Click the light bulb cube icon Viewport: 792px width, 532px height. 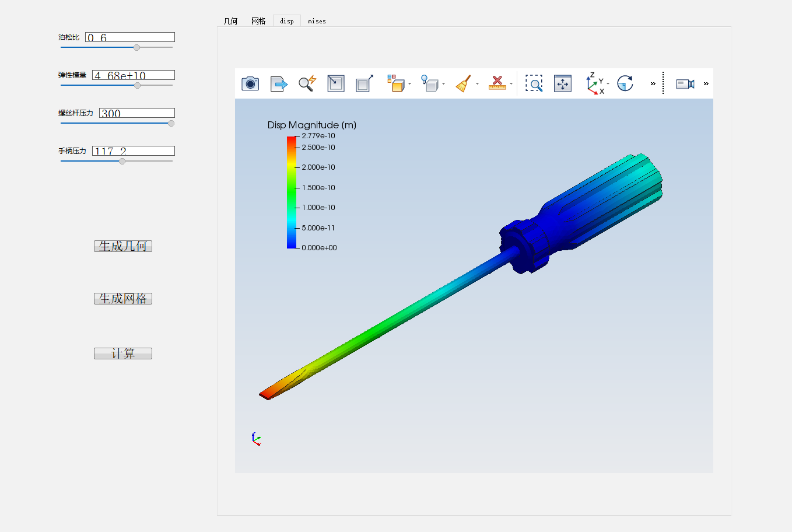[430, 83]
